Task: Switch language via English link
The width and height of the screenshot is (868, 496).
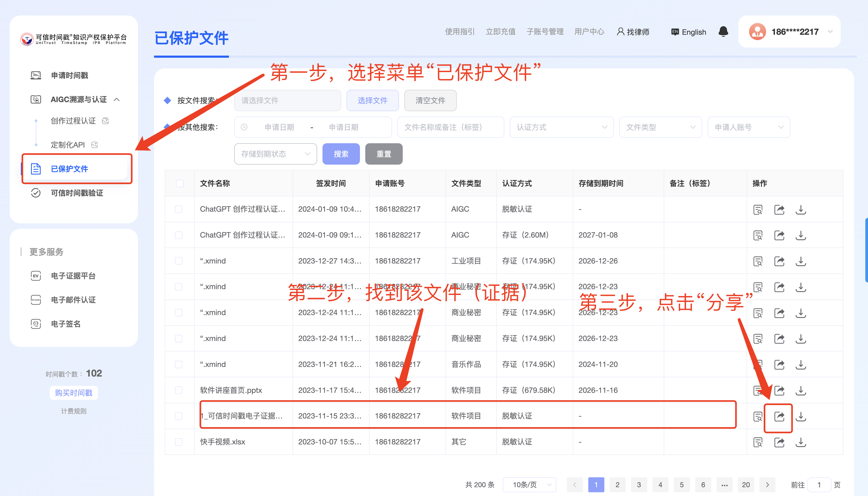Action: (689, 32)
